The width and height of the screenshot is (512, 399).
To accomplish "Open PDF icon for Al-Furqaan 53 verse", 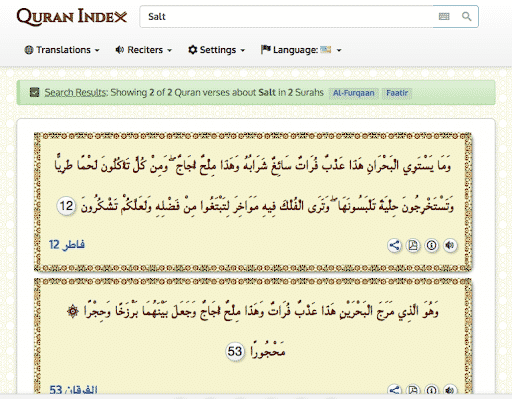I will point(413,390).
